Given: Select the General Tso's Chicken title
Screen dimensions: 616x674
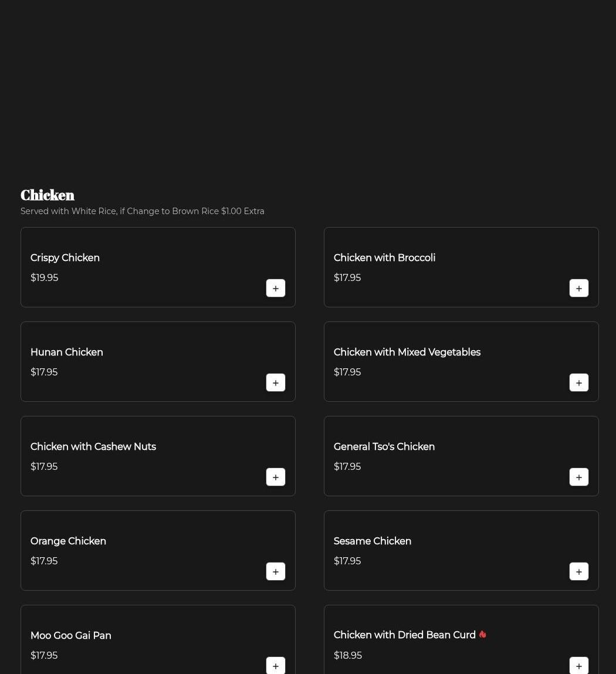Looking at the screenshot, I should (x=384, y=446).
